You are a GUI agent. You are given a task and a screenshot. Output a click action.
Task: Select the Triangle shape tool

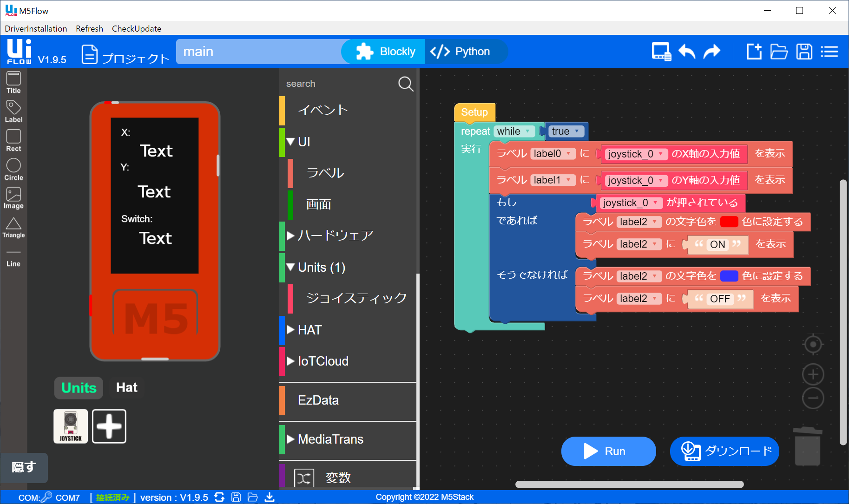(x=13, y=227)
